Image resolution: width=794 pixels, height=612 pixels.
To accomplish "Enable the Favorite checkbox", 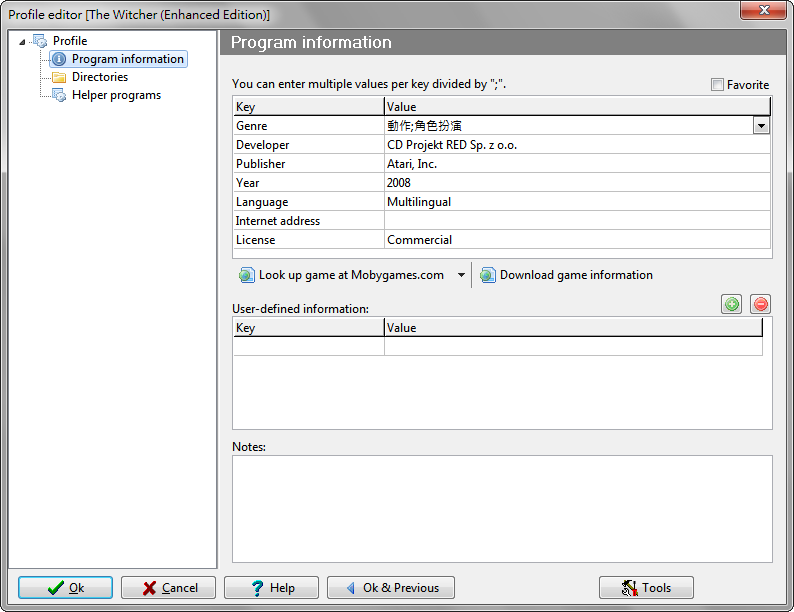I will point(717,85).
